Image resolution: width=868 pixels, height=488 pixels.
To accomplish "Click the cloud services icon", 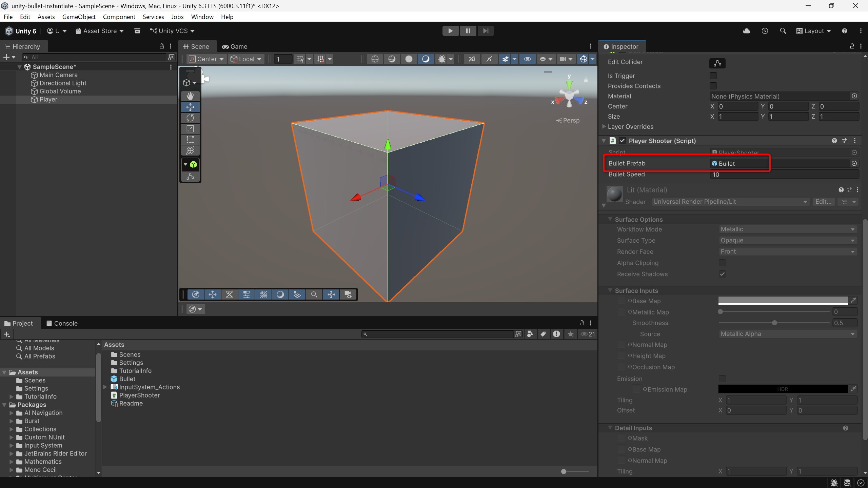I will tap(747, 31).
